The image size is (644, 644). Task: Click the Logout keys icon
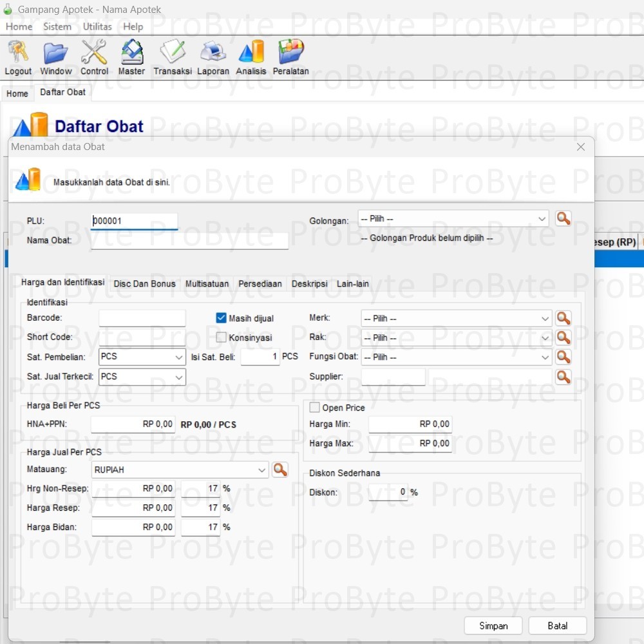pos(18,52)
